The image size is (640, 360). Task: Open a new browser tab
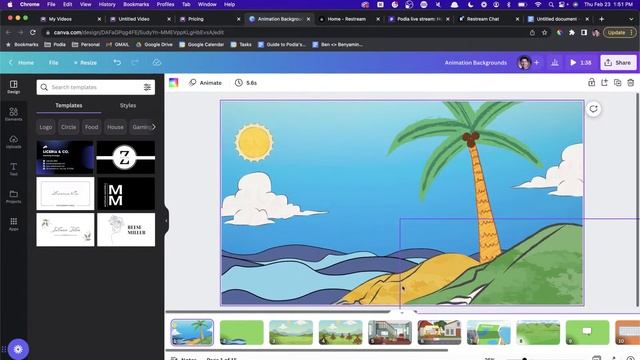(x=601, y=19)
